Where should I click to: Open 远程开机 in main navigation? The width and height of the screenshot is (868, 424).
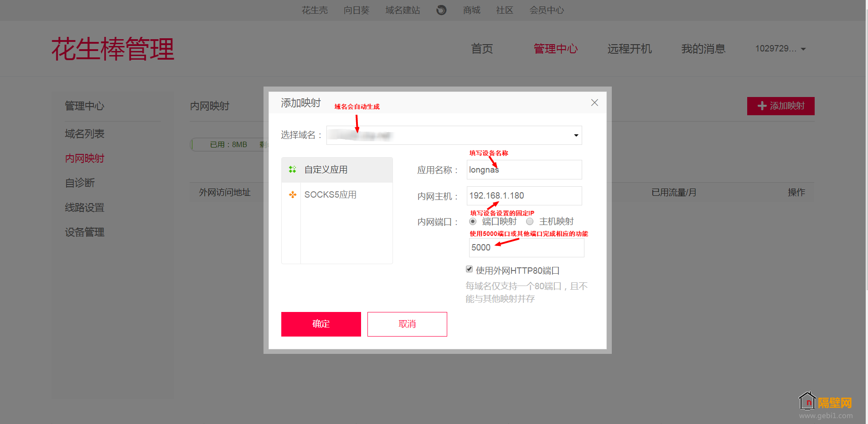coord(630,49)
